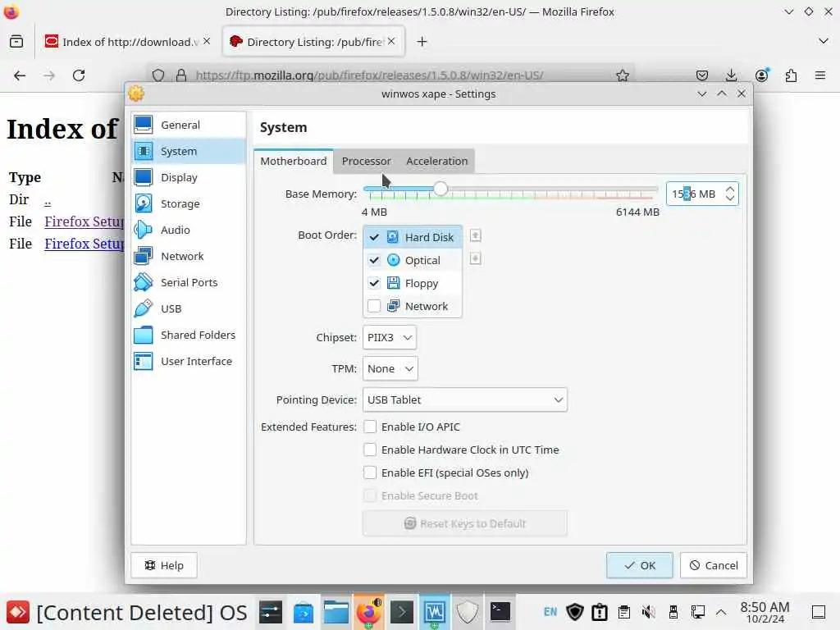Open Firefox account icon

click(761, 75)
